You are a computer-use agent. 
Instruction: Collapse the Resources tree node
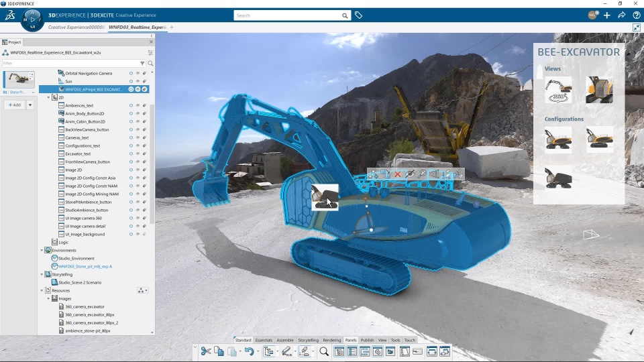[x=42, y=290]
